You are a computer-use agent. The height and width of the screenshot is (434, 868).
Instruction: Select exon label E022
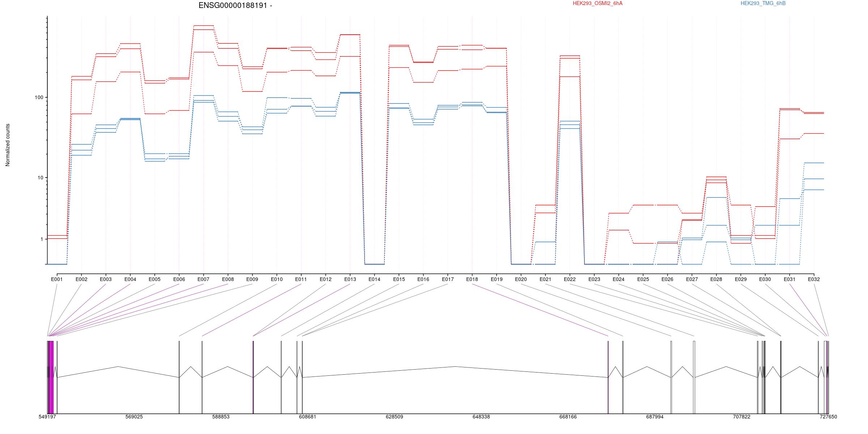(x=570, y=279)
